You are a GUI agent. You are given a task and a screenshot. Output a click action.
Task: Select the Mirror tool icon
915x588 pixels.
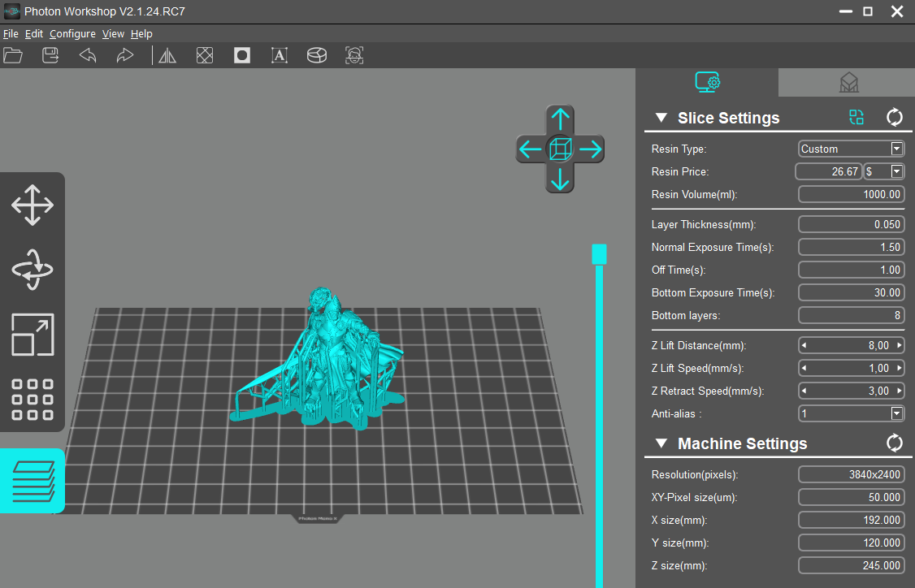tap(167, 55)
